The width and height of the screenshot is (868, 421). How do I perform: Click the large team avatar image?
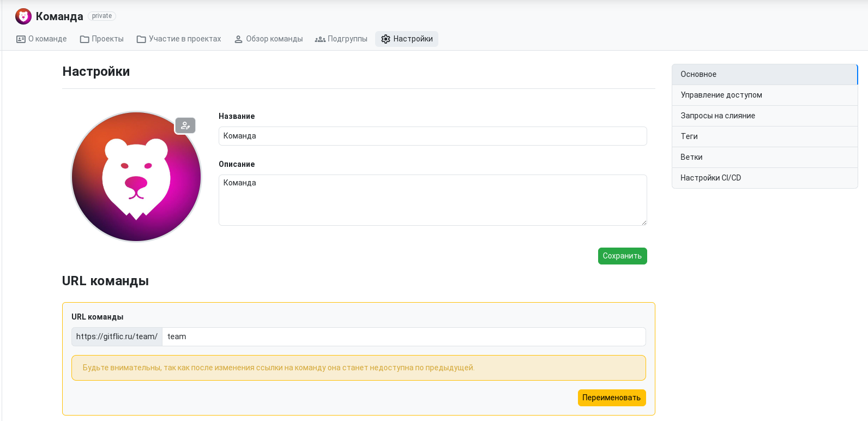click(136, 177)
